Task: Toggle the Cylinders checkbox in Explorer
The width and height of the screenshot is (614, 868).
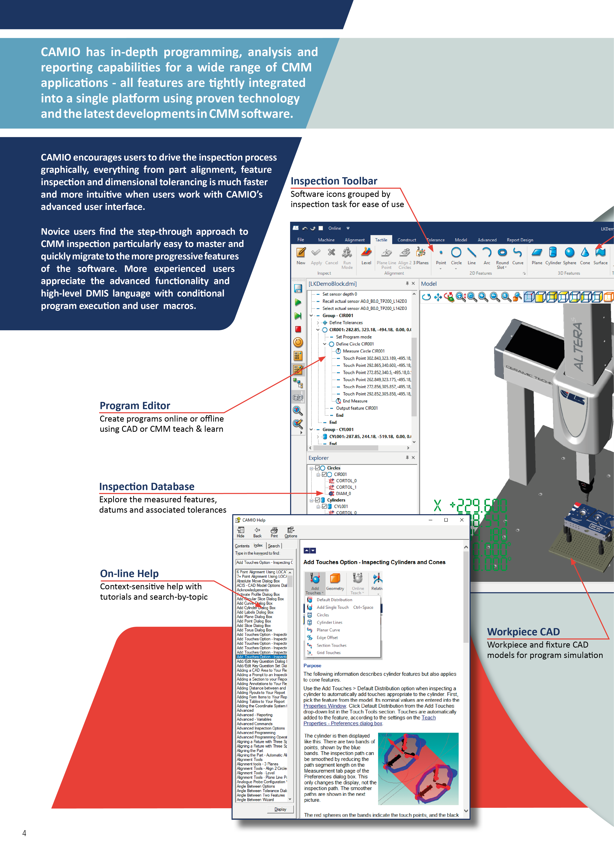Action: coord(318,500)
